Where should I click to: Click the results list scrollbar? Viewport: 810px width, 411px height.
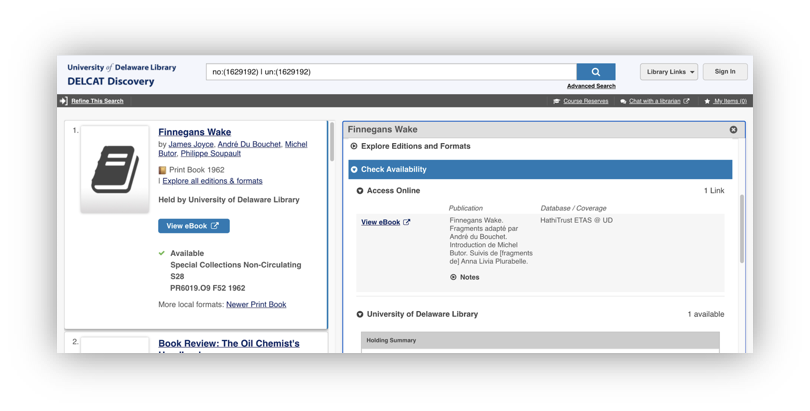[332, 142]
